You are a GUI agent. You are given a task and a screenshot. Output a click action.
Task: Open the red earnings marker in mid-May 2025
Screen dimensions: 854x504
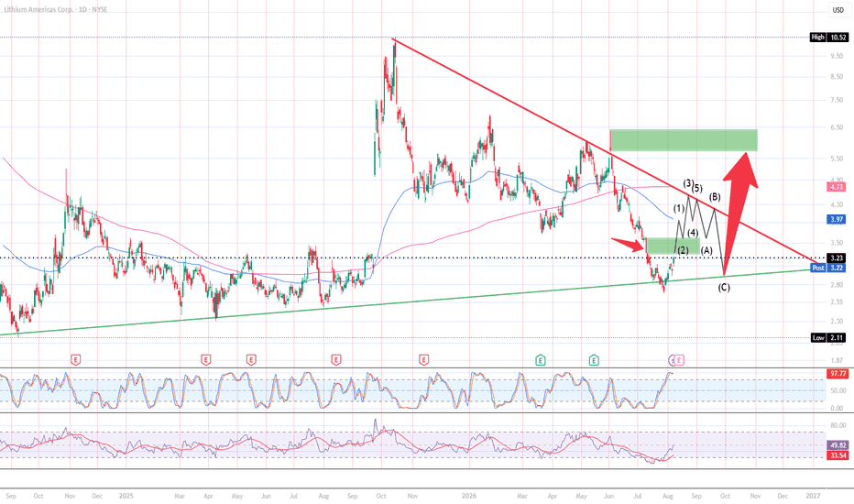pos(250,359)
